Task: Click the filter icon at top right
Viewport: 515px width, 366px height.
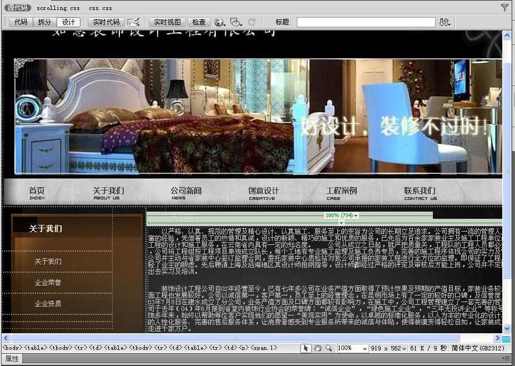Action: (x=505, y=7)
